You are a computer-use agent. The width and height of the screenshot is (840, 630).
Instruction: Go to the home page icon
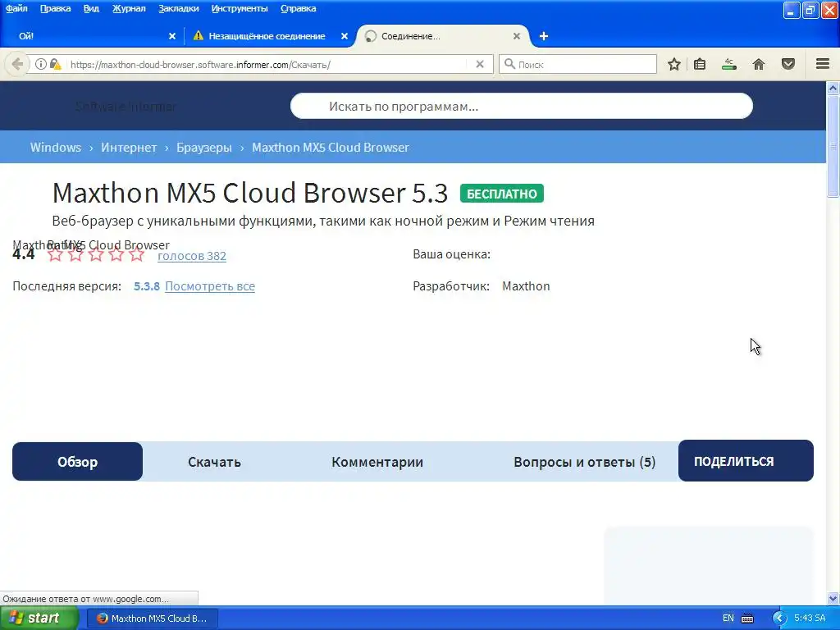click(x=759, y=64)
